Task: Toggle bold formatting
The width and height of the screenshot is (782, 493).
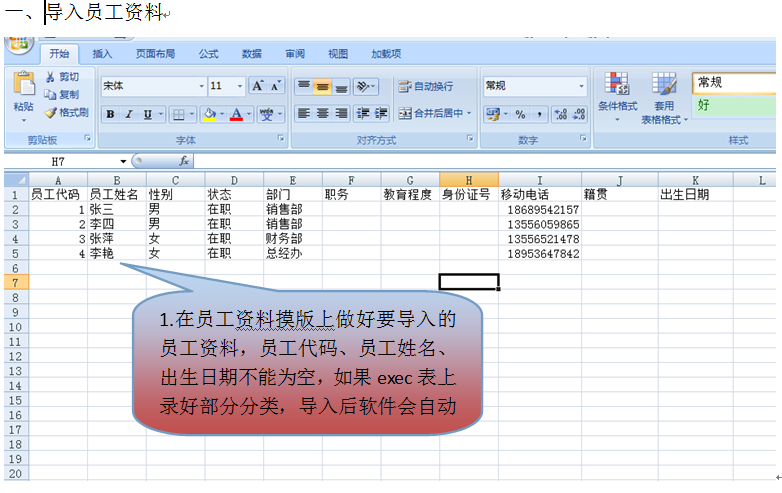Action: [x=110, y=114]
